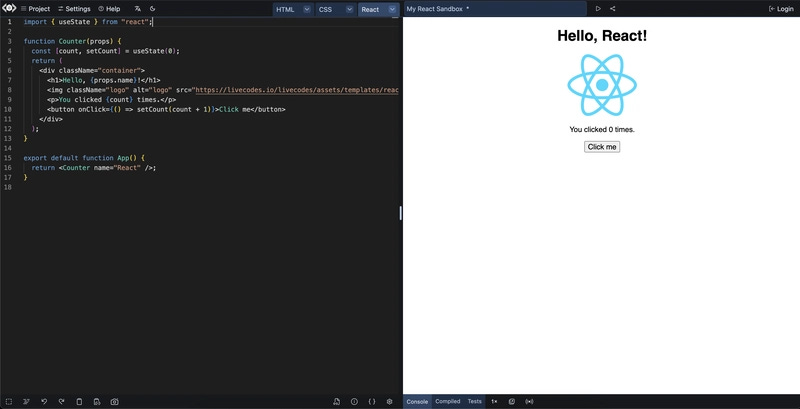Viewport: 800px width, 409px height.
Task: Toggle dark/light theme moon icon
Action: 153,9
